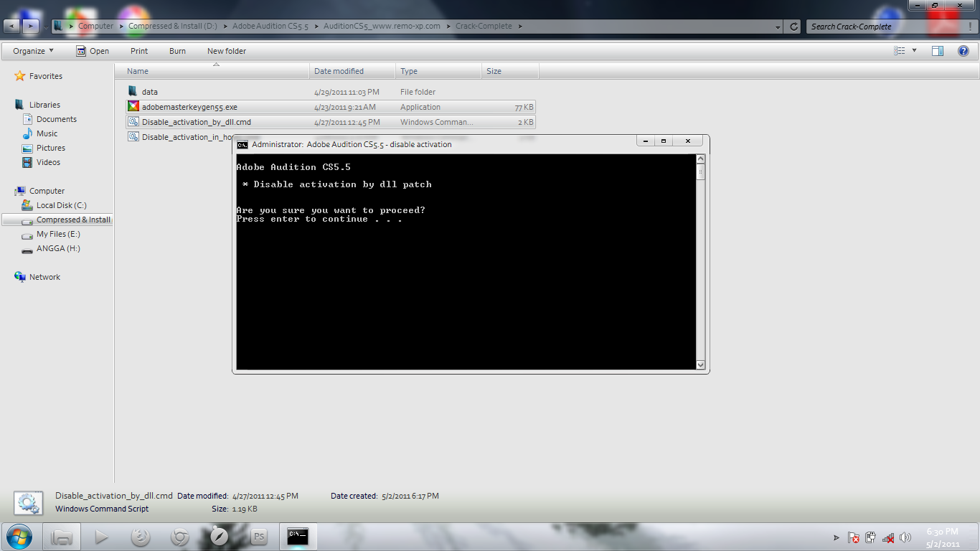
Task: Expand Compressed & Install (D:) breadcrumb arrow
Action: pos(225,27)
